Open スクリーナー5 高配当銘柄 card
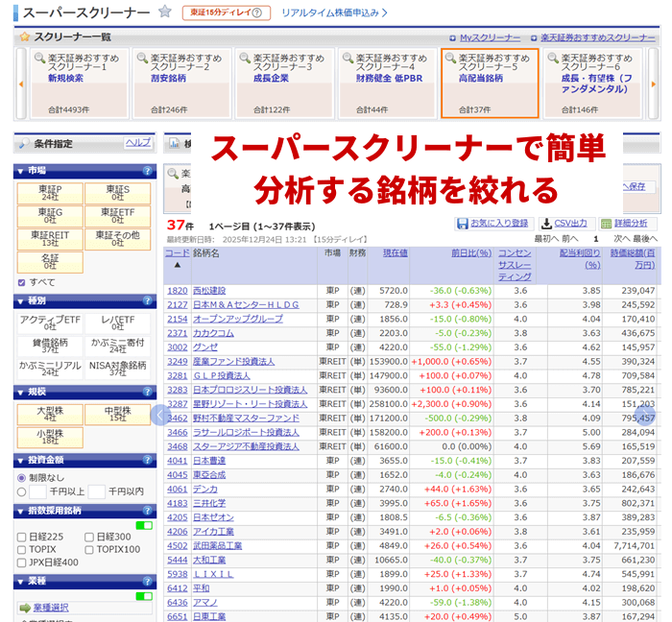 tap(490, 84)
